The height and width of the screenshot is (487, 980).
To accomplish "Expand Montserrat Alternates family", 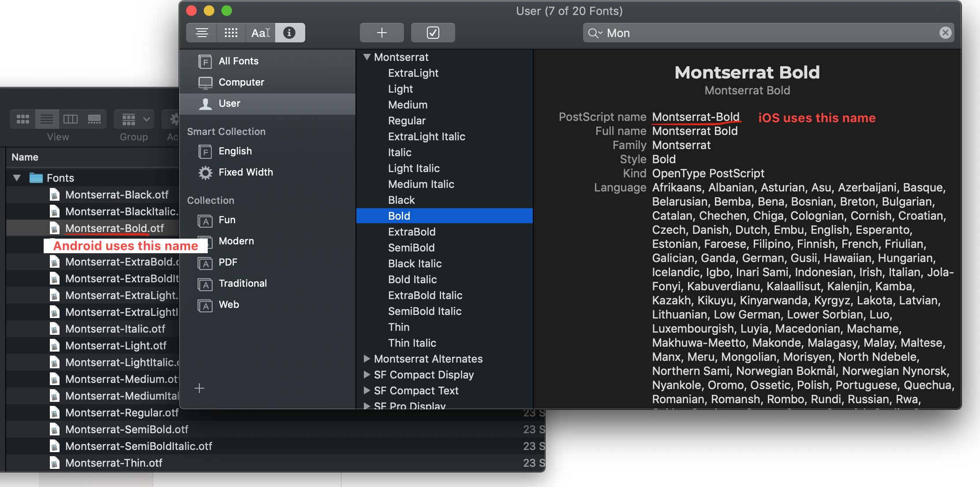I will point(367,359).
